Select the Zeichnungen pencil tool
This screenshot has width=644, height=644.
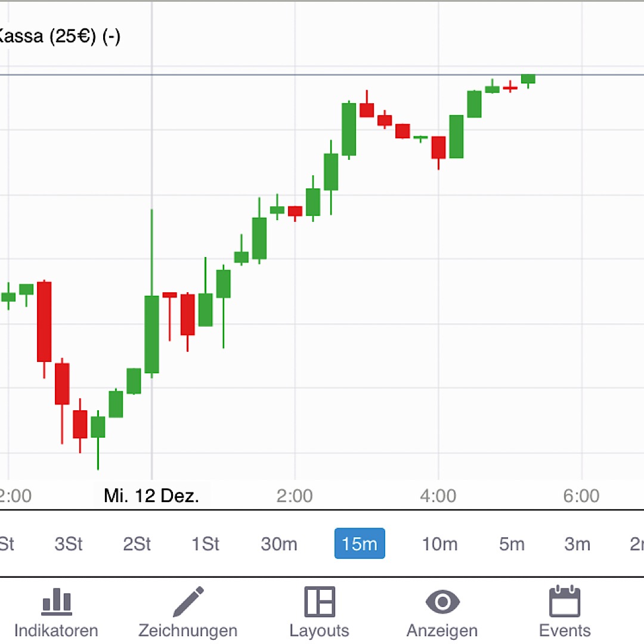[188, 602]
